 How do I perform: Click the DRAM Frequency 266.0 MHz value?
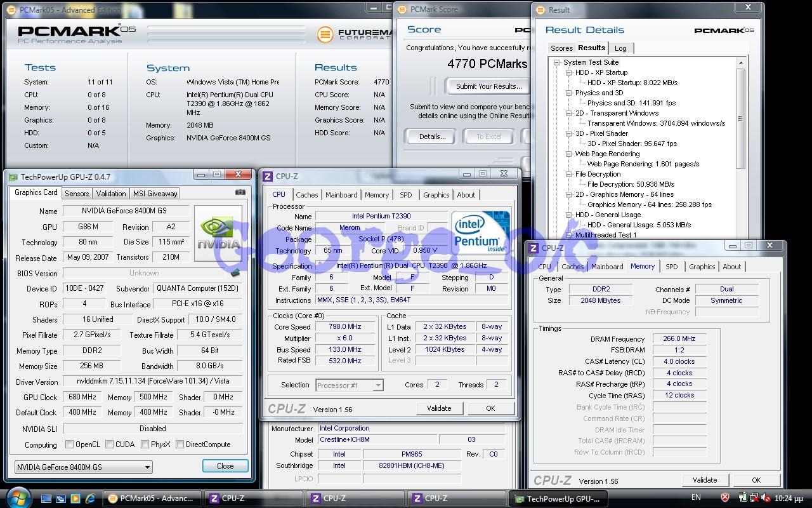679,339
